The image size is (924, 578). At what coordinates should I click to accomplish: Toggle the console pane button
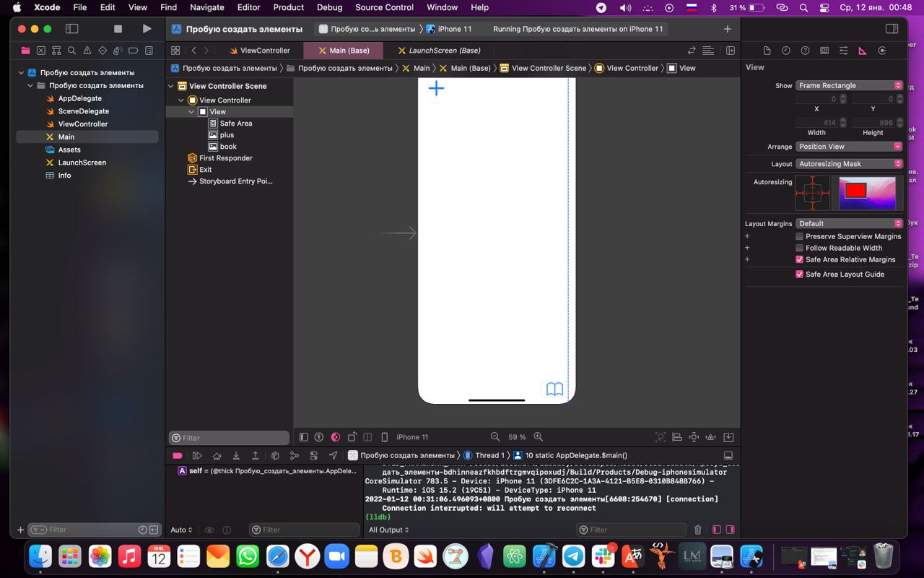[x=730, y=530]
